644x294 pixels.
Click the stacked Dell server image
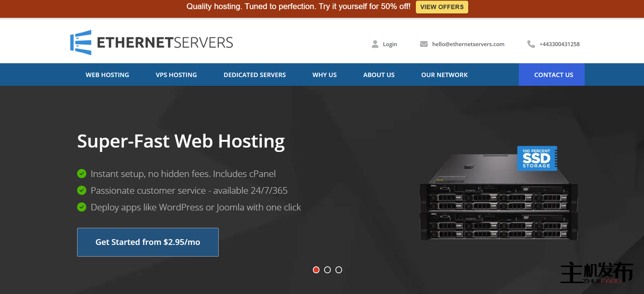pos(498,211)
